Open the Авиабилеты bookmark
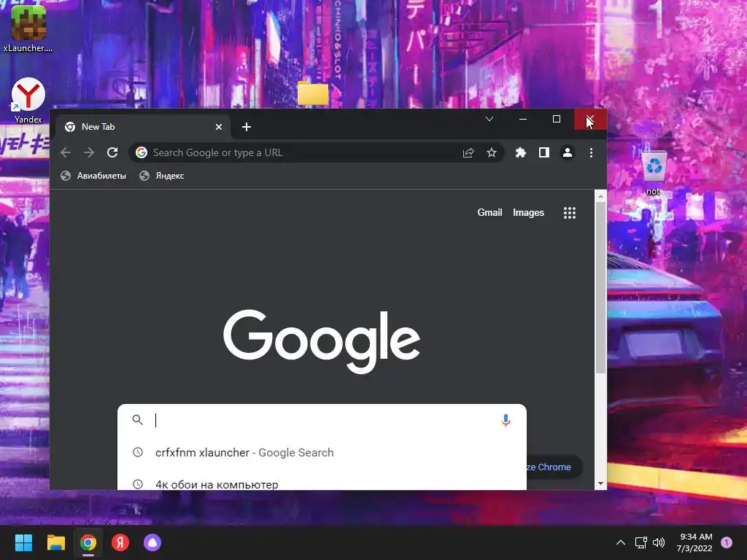This screenshot has width=747, height=560. click(93, 176)
